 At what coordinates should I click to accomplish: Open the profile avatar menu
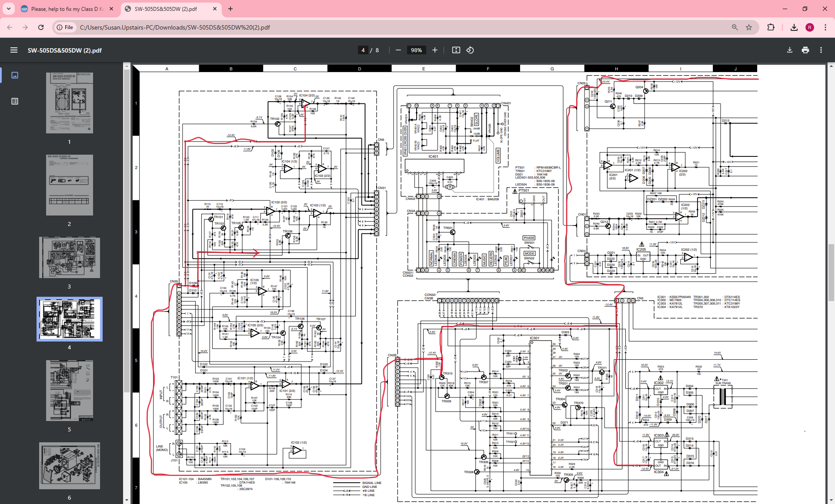[810, 27]
